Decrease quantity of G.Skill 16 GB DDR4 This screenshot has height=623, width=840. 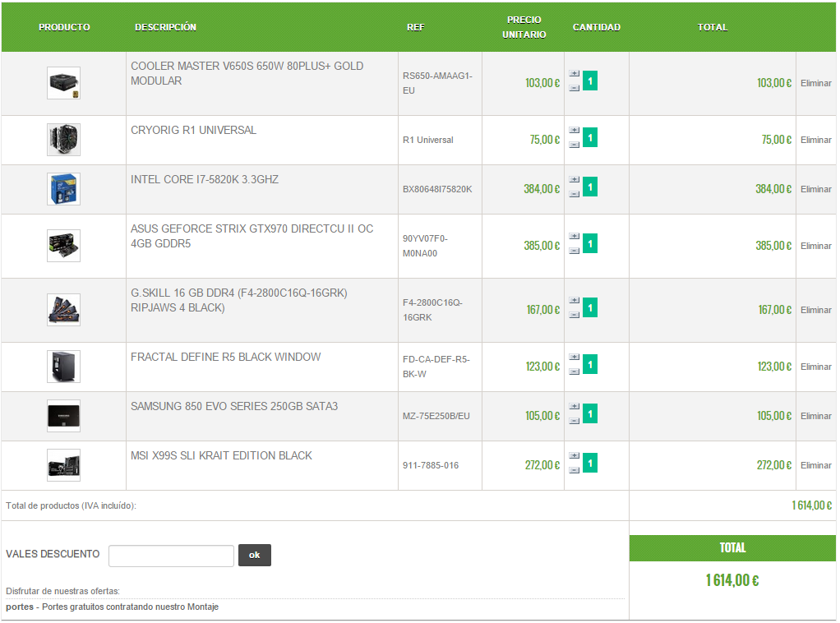[575, 315]
